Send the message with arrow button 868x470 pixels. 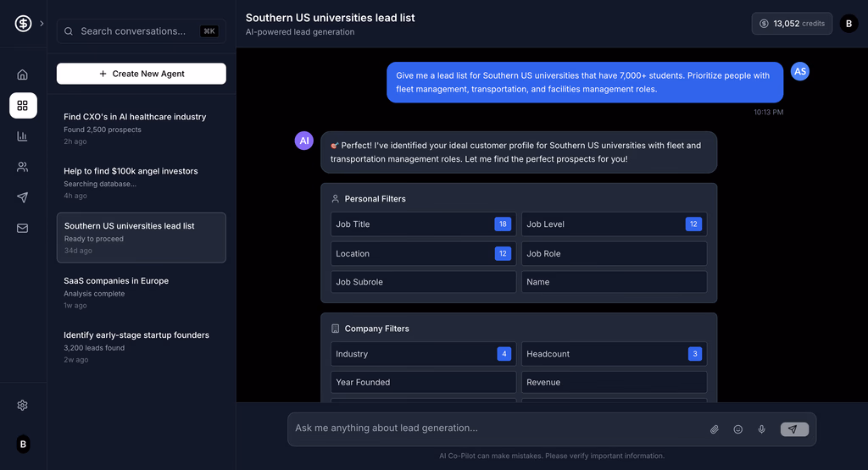coord(793,429)
